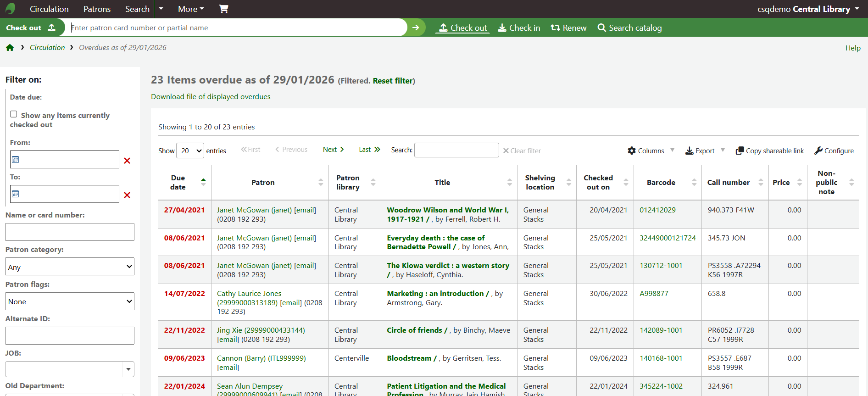Expand the Patron flags dropdown
Image resolution: width=868 pixels, height=396 pixels.
pos(70,301)
